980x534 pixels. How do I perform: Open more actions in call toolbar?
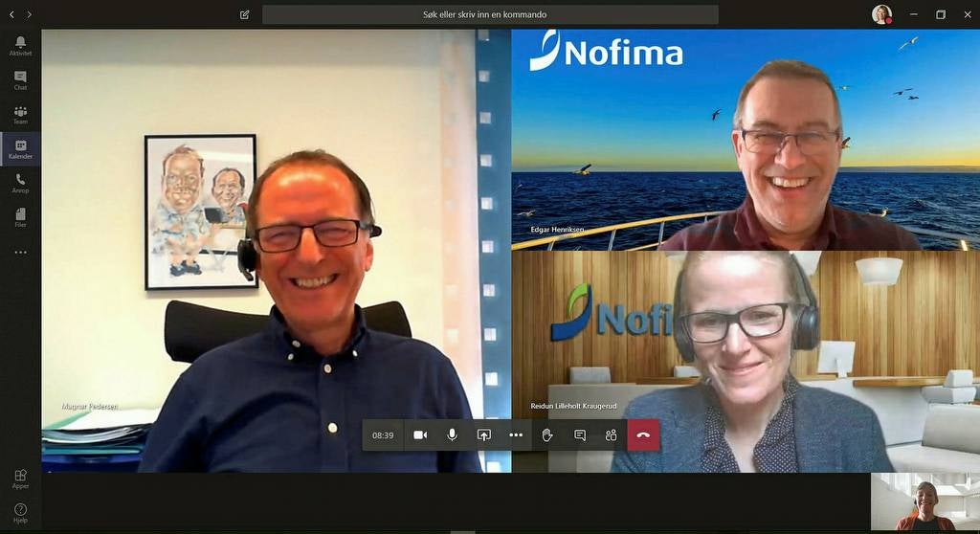516,434
